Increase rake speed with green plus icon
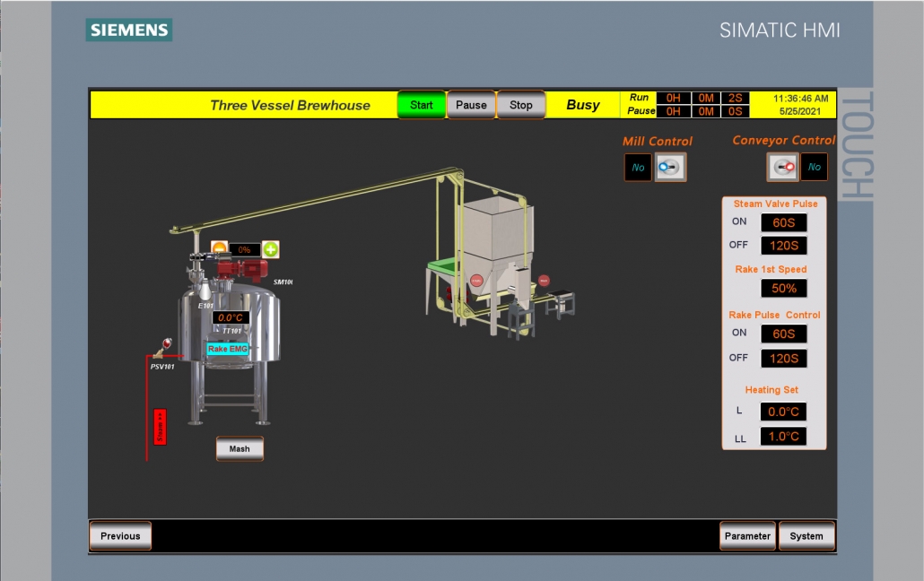 click(271, 249)
